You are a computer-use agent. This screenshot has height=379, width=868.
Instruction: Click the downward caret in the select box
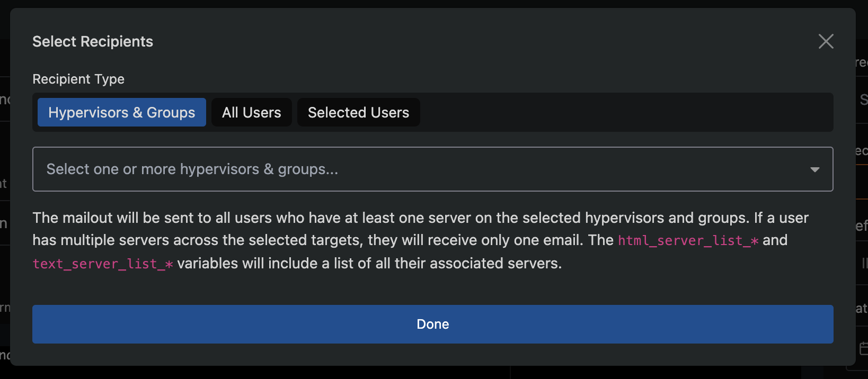pos(815,169)
